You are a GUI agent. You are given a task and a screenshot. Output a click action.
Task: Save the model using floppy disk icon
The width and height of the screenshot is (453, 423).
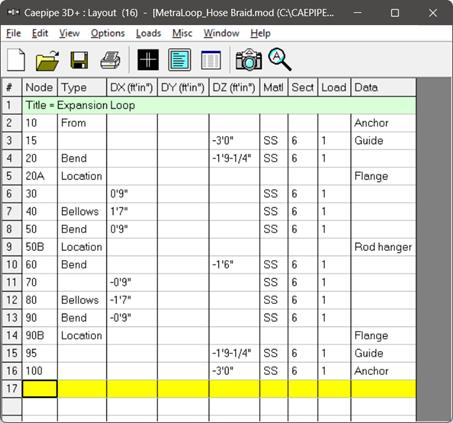point(79,60)
